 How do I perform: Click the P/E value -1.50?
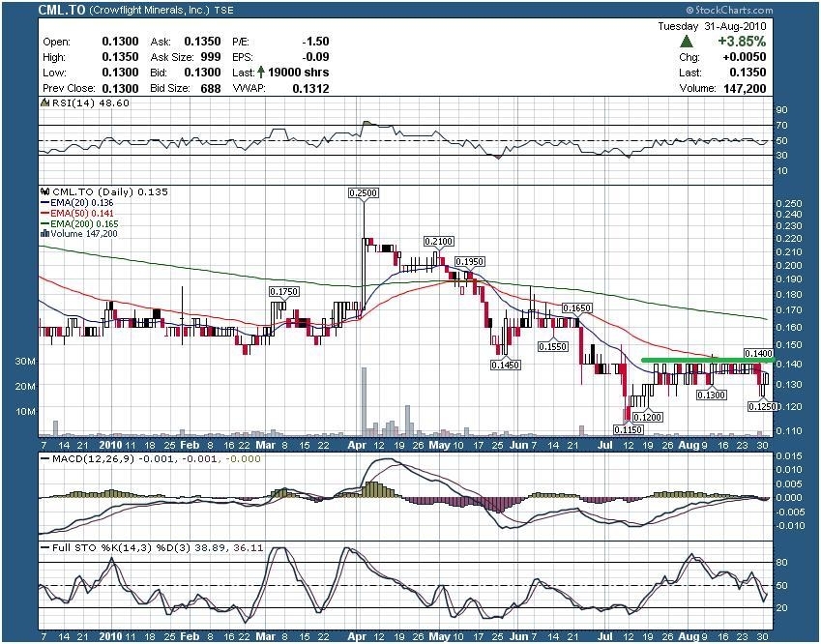[315, 42]
